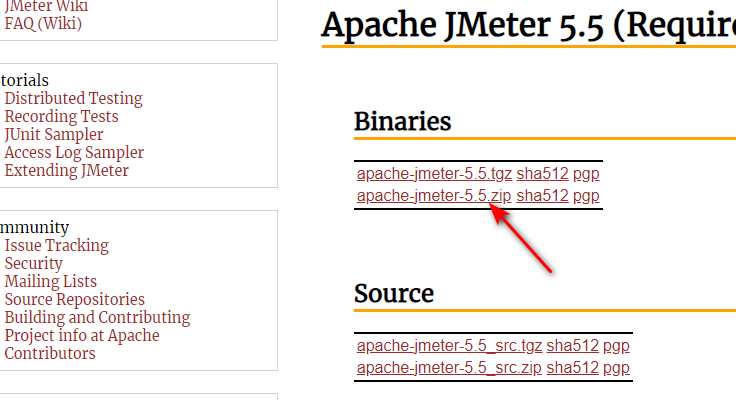Open sha512 checksum for the binary zip
Viewport: 736px width, 400px height.
click(542, 195)
